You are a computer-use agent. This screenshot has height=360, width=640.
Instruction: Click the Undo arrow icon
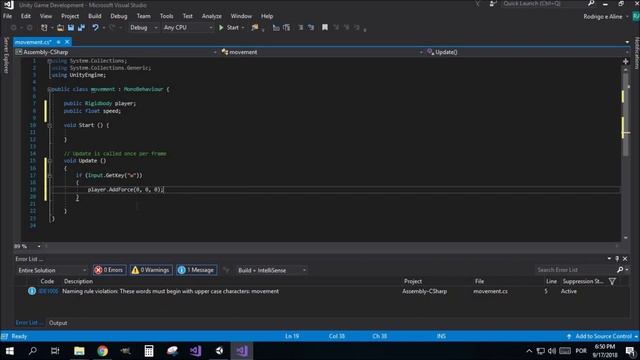[95, 28]
